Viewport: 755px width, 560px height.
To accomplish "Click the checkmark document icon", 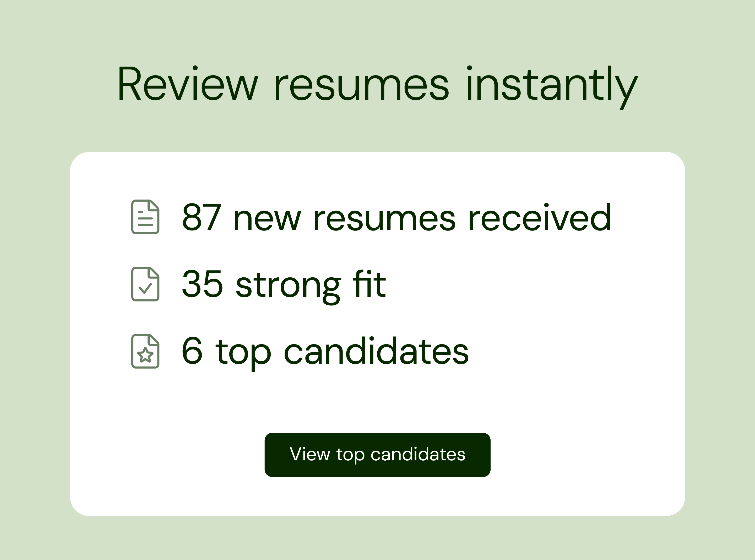I will (x=145, y=284).
